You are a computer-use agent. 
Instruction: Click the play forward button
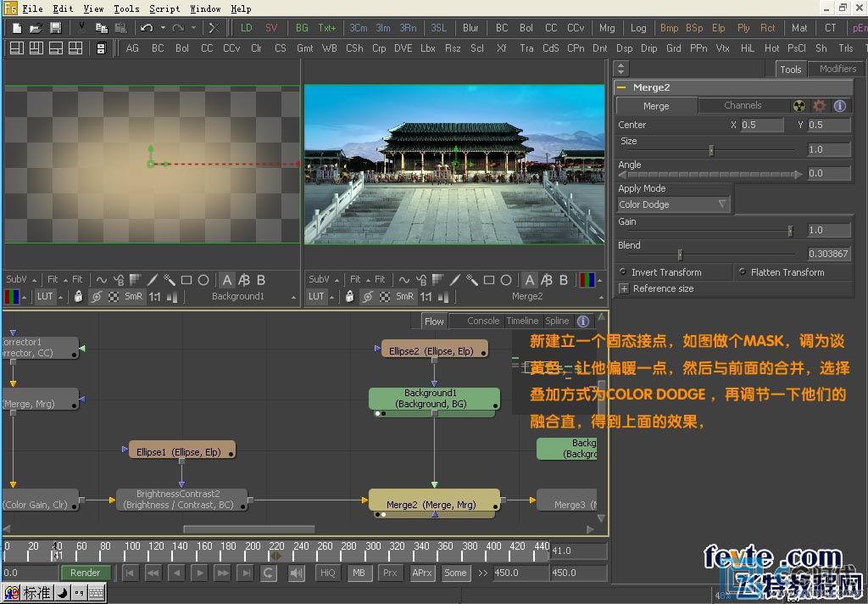coord(199,573)
